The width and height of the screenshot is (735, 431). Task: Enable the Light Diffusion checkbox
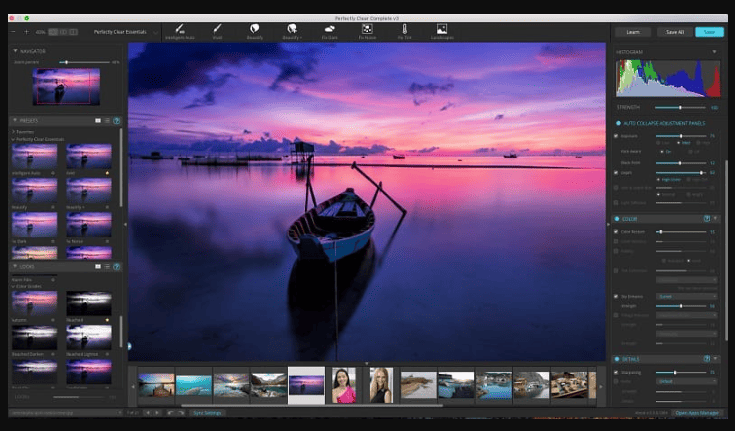616,203
